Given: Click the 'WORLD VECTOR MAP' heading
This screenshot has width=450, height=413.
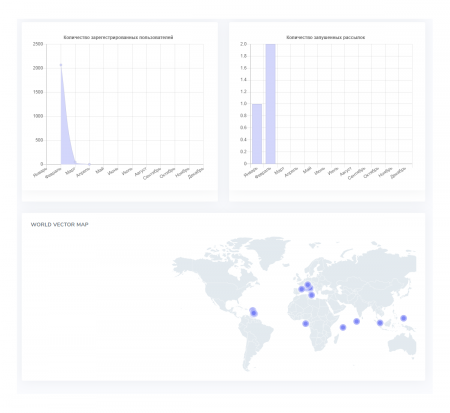Looking at the screenshot, I should (60, 225).
